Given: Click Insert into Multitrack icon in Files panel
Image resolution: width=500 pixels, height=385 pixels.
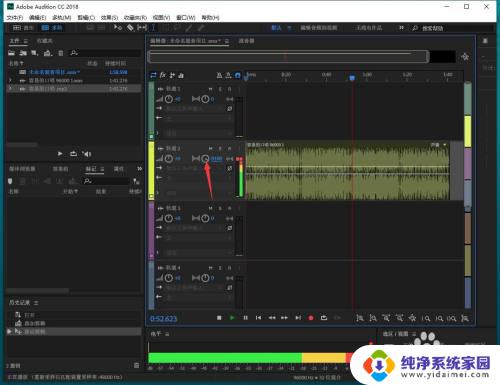Looking at the screenshot, I should 48,53.
